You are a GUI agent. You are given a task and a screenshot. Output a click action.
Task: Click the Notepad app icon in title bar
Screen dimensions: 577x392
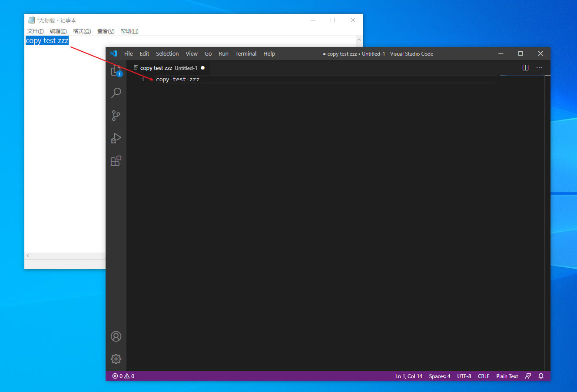tap(31, 20)
